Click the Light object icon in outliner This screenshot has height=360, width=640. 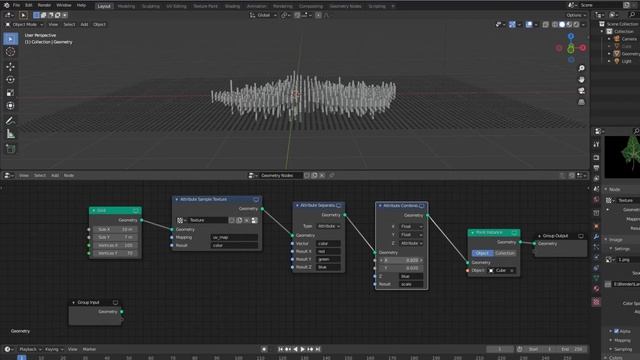617,61
